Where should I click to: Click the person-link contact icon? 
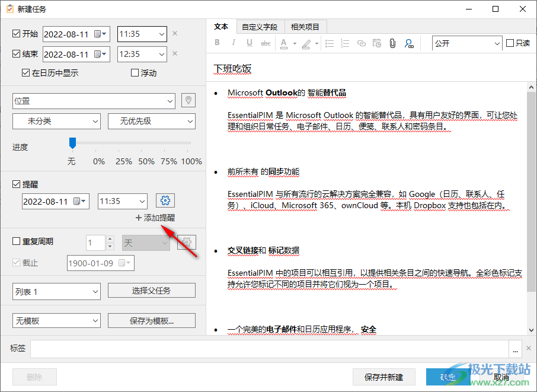click(x=409, y=43)
